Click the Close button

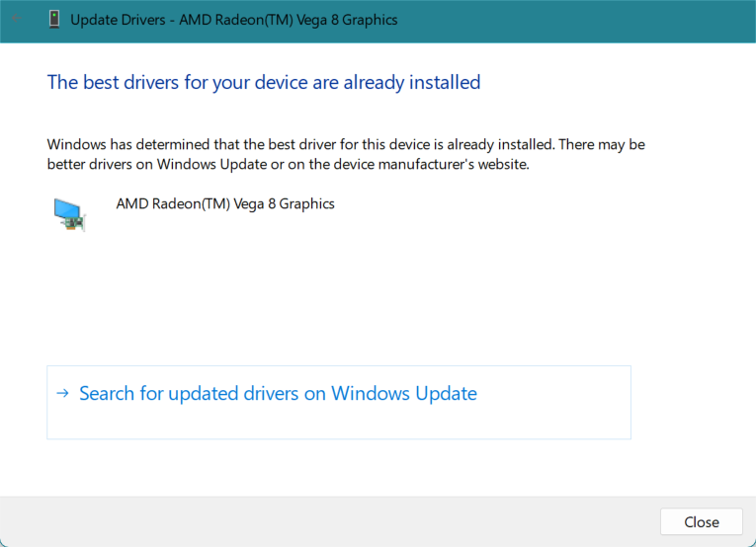pos(701,521)
